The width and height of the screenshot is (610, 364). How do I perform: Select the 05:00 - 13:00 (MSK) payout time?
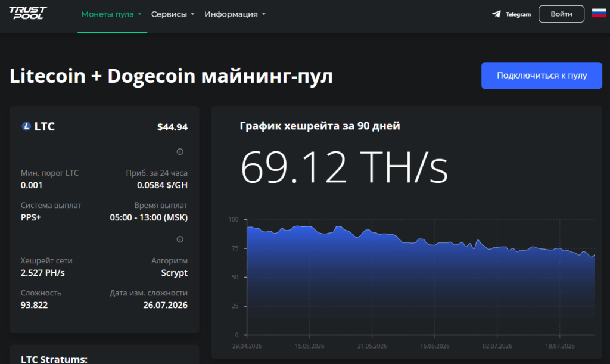tap(148, 218)
